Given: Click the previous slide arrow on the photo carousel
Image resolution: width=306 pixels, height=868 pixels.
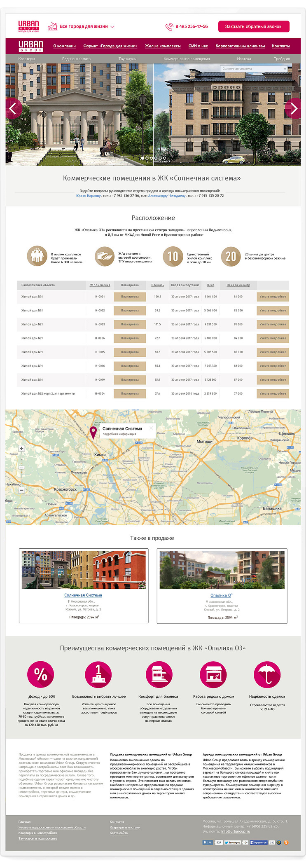Looking at the screenshot, I should (x=13, y=109).
